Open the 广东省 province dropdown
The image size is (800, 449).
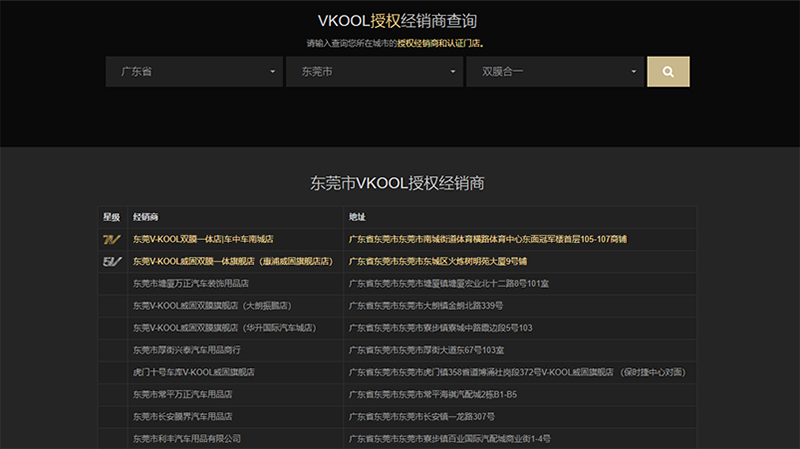pyautogui.click(x=194, y=71)
